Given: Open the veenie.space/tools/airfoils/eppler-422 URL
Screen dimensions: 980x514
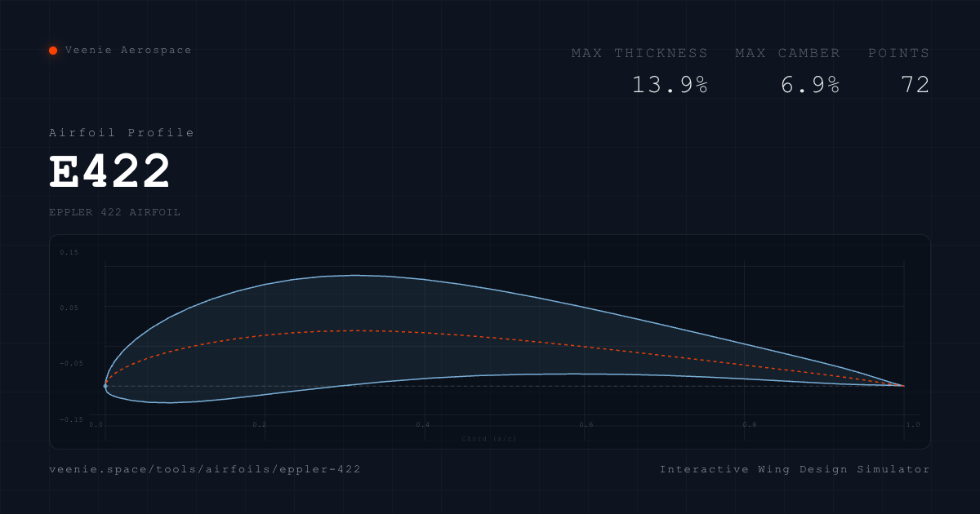Looking at the screenshot, I should pos(205,470).
